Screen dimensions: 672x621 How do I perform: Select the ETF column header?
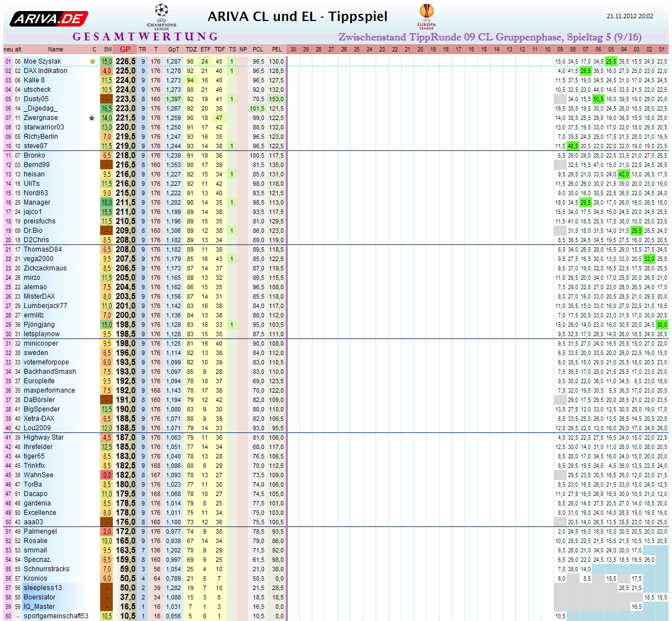point(205,49)
